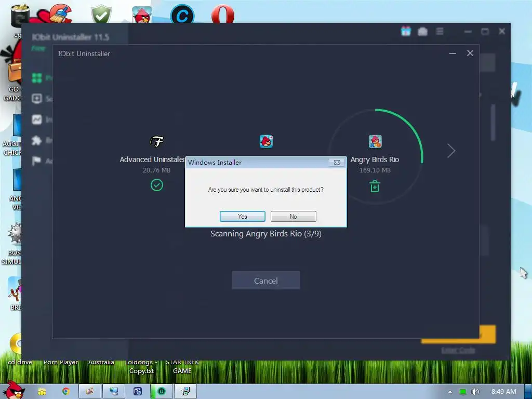Click the next arrow chevron beside Angry Birds Rio
Image resolution: width=532 pixels, height=399 pixels.
click(451, 151)
